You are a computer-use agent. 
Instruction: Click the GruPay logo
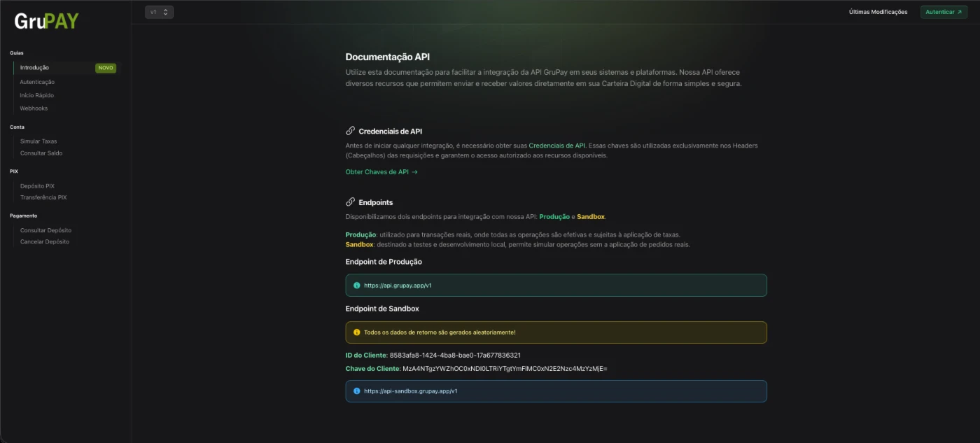point(46,21)
